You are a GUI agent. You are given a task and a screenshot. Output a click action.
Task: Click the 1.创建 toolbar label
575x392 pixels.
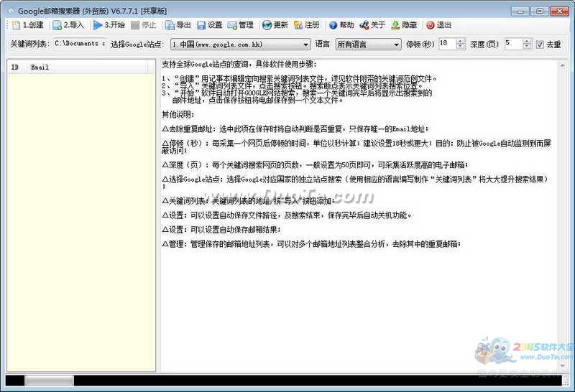[33, 25]
